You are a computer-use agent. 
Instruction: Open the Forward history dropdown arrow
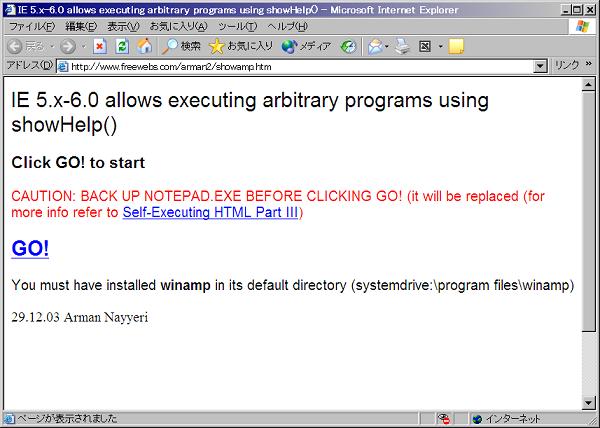83,47
